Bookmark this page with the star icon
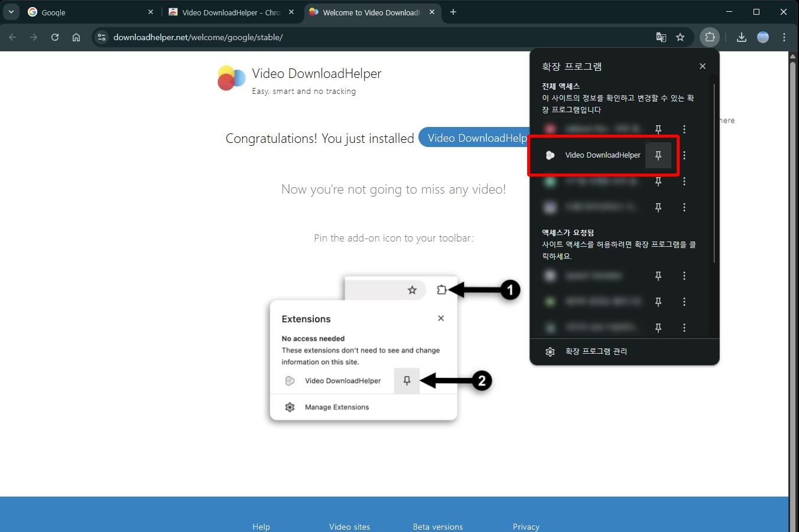The width and height of the screenshot is (799, 532). pyautogui.click(x=680, y=37)
